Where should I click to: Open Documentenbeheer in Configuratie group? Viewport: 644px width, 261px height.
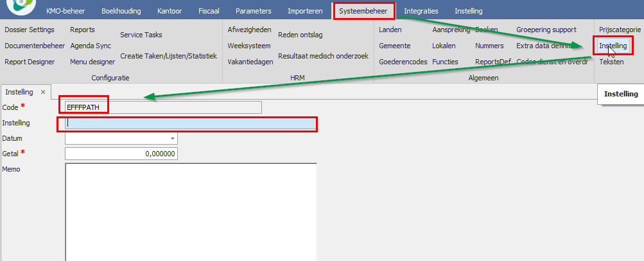tap(35, 46)
